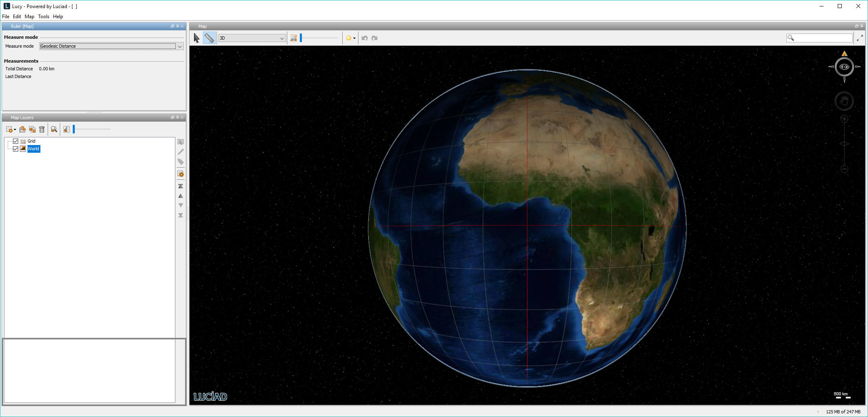Click the sun lighting icon
Image resolution: width=868 pixels, height=417 pixels.
(x=348, y=38)
